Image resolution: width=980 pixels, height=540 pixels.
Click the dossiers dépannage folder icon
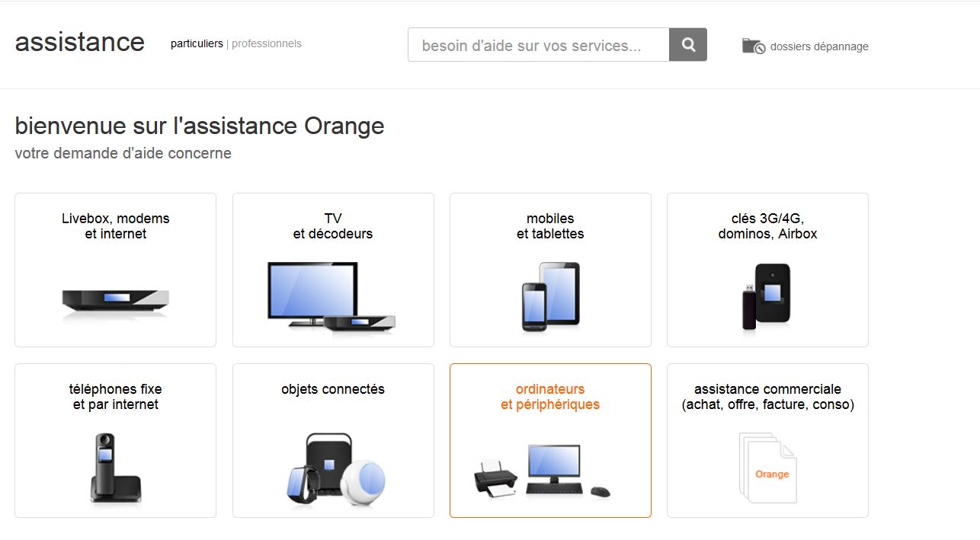754,46
